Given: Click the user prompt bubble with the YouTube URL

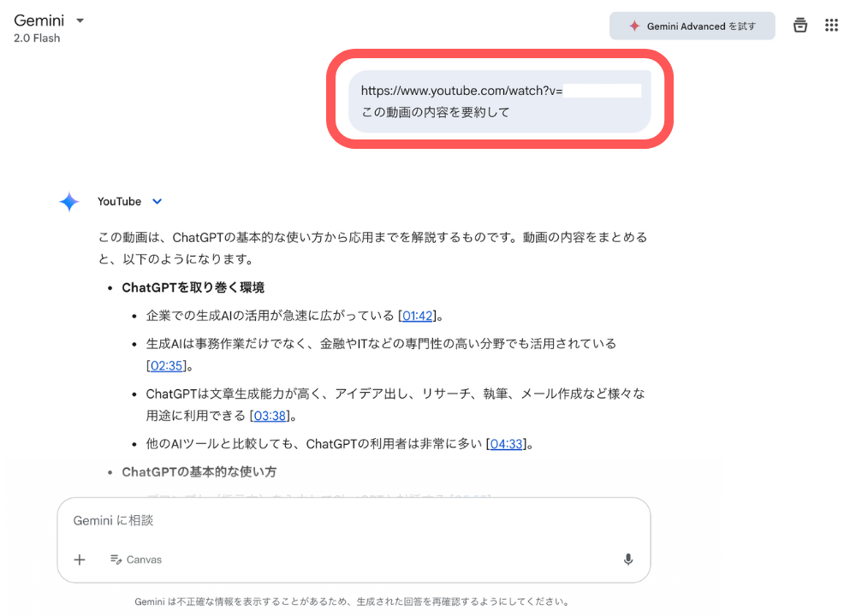Looking at the screenshot, I should pyautogui.click(x=500, y=102).
